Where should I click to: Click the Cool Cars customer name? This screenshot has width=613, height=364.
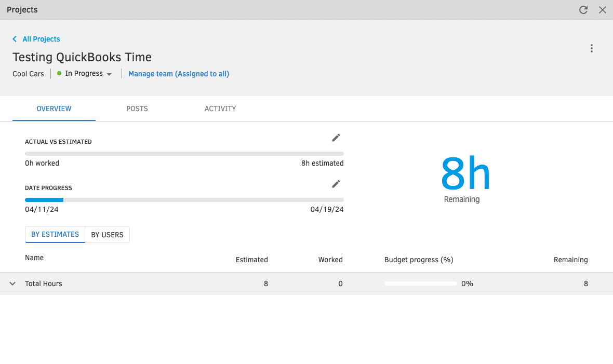pos(28,74)
